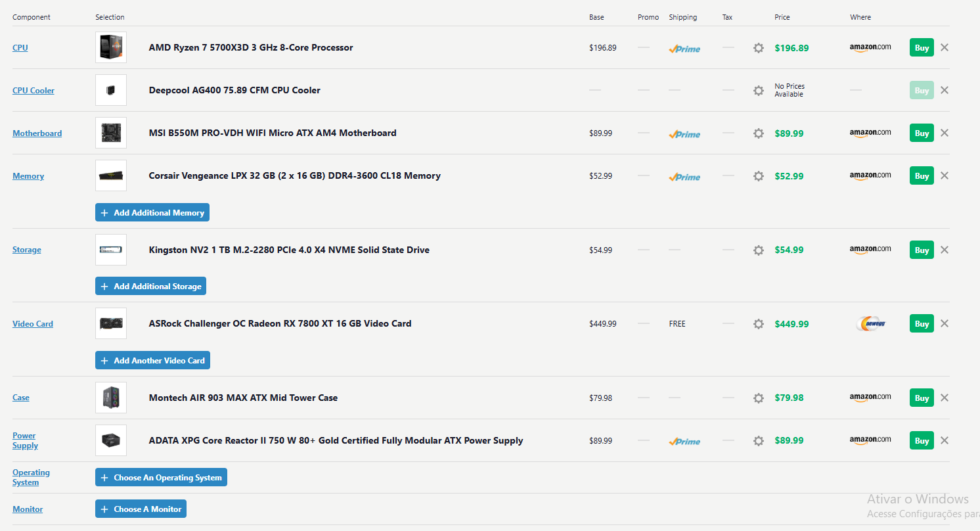Click the Amazon logo in CPU row
This screenshot has width=980, height=531.
(870, 47)
